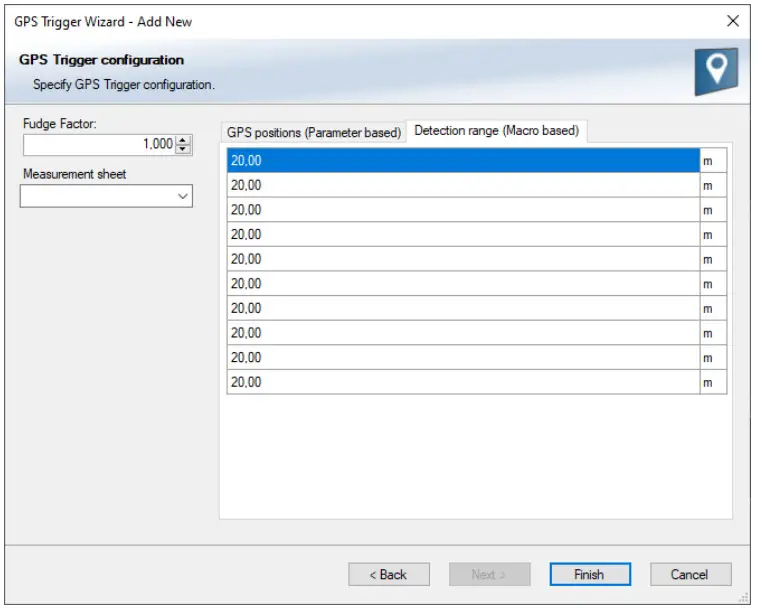Click the GPS location pin icon in header
Screen dimensions: 759x608
716,71
